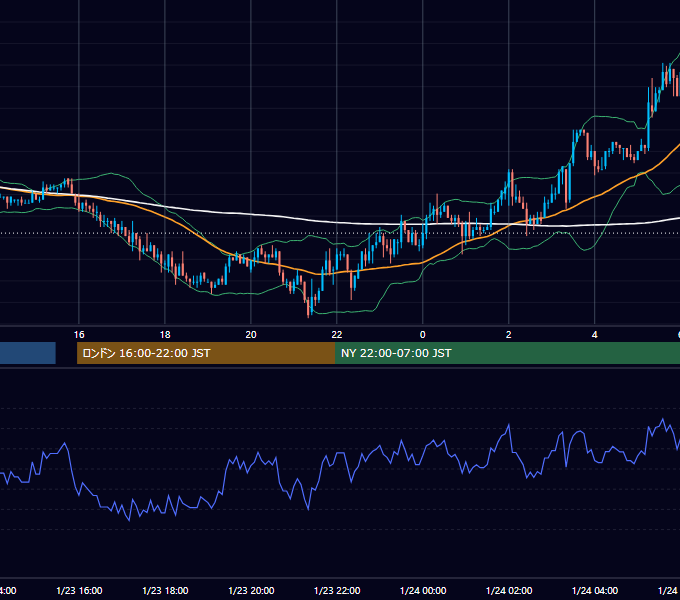Click the '1/23 22:00' date label

(x=337, y=590)
